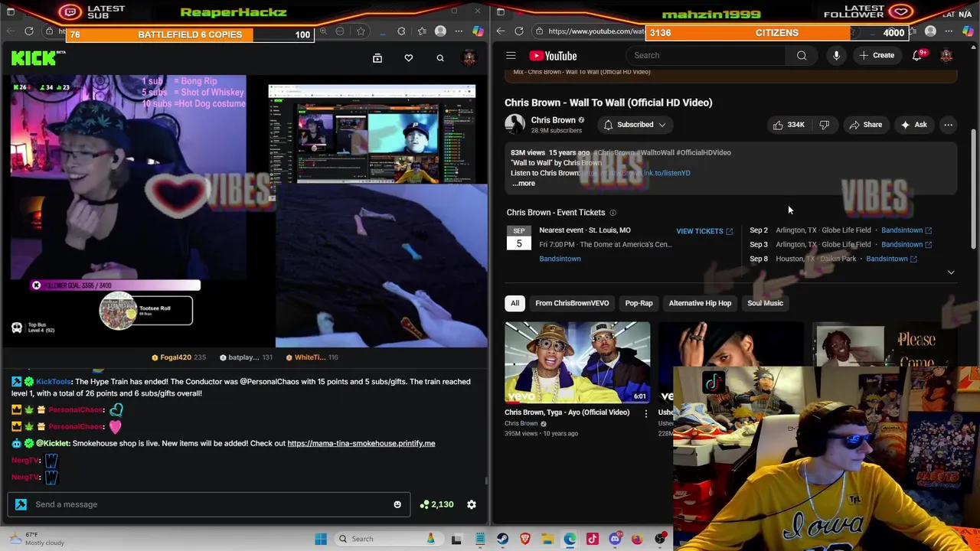
Task: Open the Discord taskbar icon
Action: coord(615,539)
